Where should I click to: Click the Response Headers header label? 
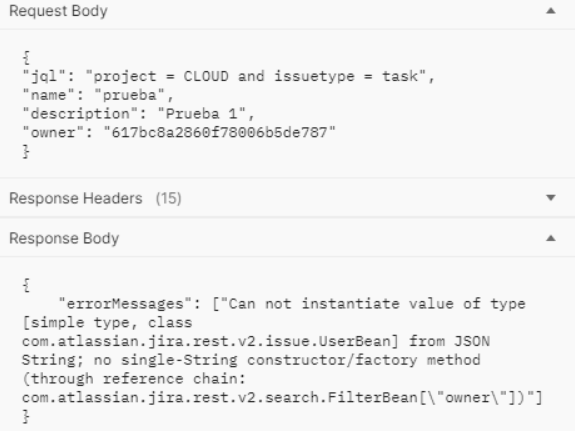click(76, 198)
